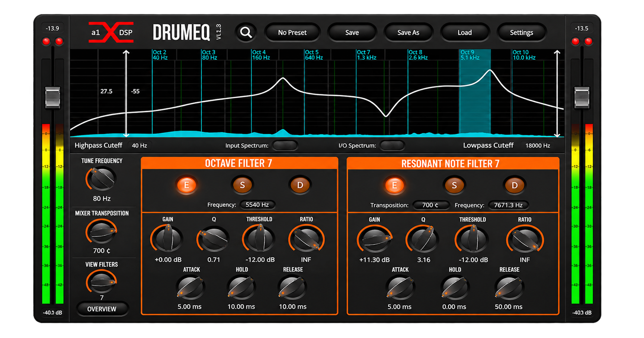The width and height of the screenshot is (644, 338).
Task: Click Octave Filter Gain knob
Action: [167, 239]
